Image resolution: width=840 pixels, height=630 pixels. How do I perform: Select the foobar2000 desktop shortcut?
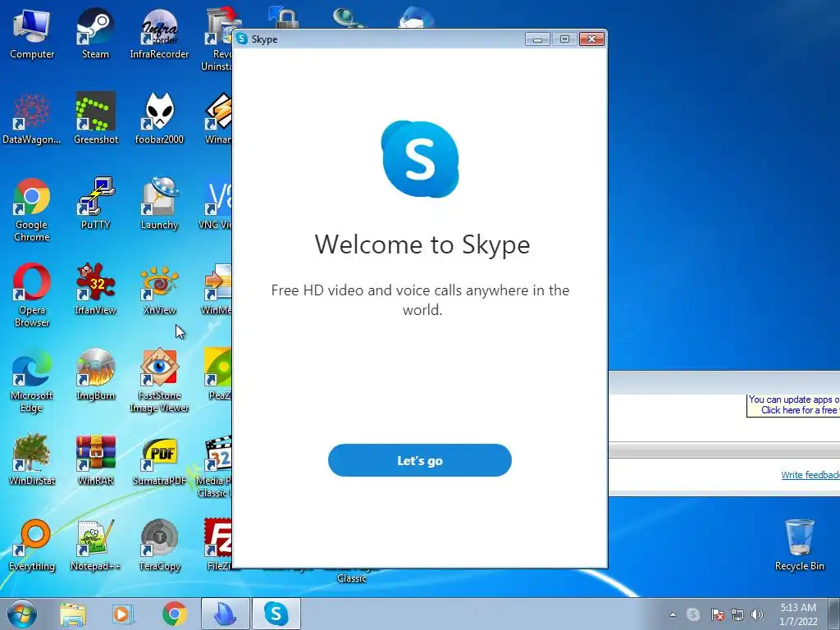click(x=159, y=118)
